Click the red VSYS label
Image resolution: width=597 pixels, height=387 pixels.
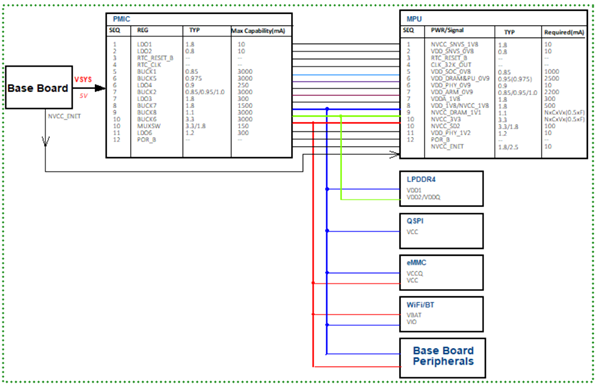[83, 80]
